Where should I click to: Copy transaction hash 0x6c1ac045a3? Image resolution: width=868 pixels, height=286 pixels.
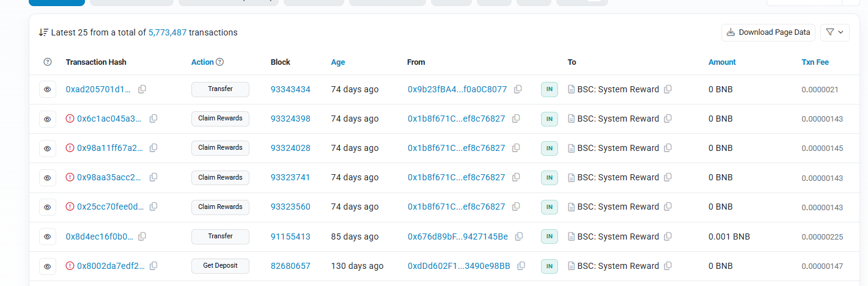click(153, 119)
